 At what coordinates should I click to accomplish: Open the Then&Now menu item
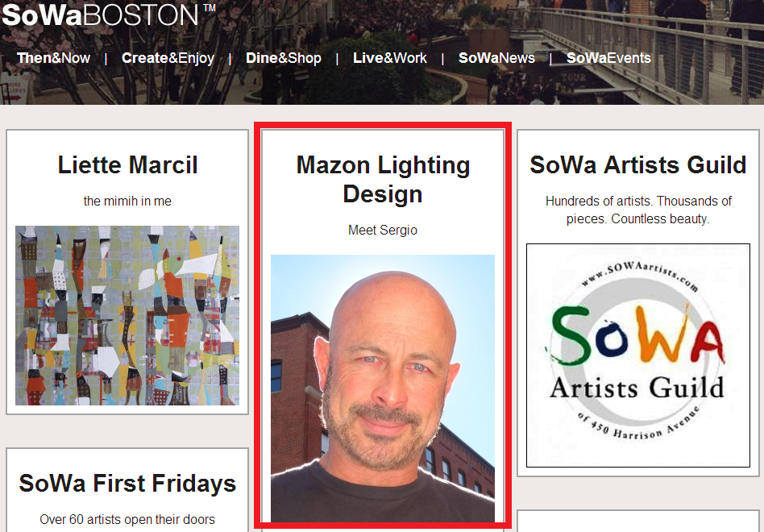pos(53,58)
